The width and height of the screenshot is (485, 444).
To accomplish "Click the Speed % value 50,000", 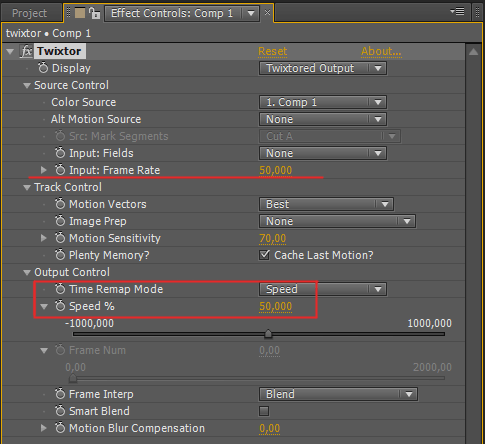I will tap(276, 306).
